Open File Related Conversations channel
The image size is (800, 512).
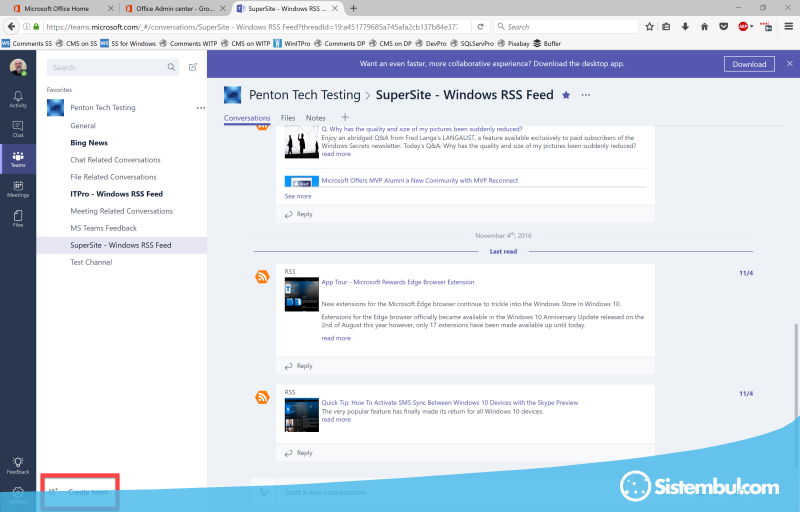pos(113,177)
